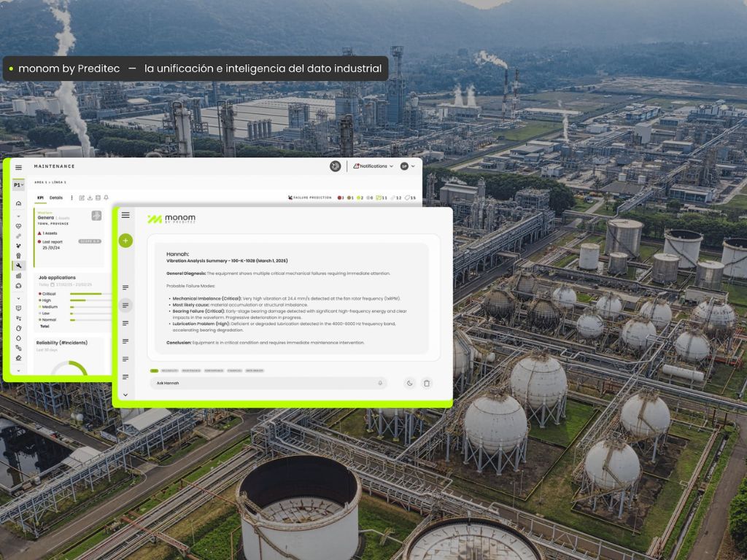Open the water drop icon in sidebar
This screenshot has width=747, height=560.
[18, 338]
